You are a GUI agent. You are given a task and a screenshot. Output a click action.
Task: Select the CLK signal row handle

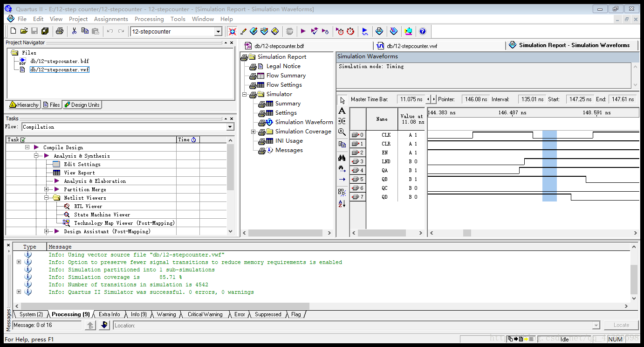tap(357, 135)
